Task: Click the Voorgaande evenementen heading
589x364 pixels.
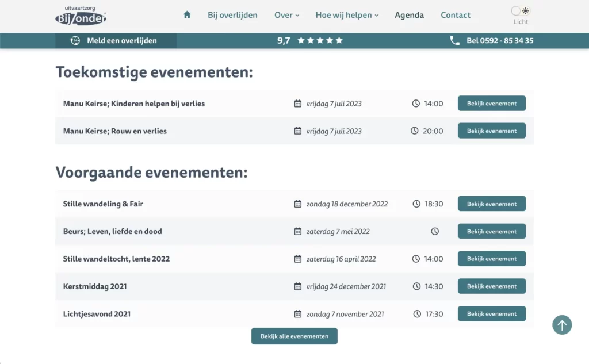Action: (151, 173)
